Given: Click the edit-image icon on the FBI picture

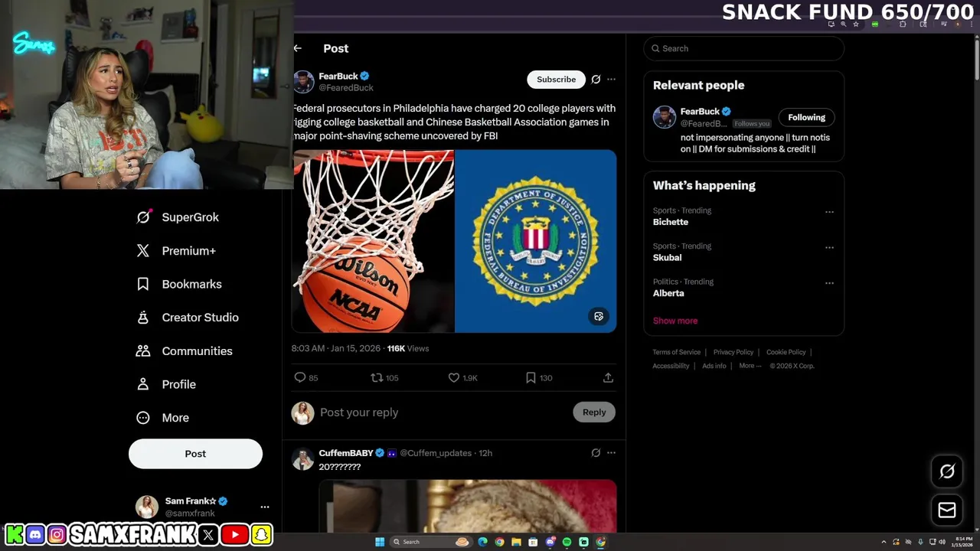Looking at the screenshot, I should [x=599, y=316].
